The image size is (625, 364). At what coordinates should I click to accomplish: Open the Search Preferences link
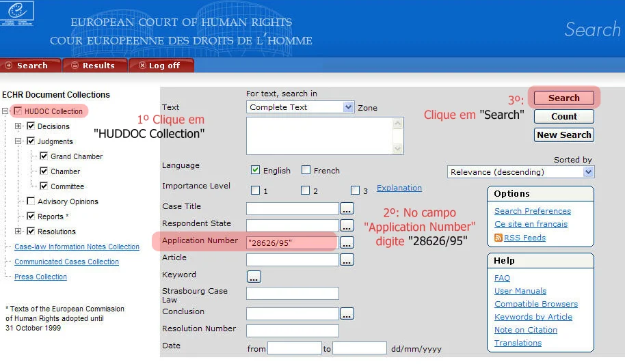tap(533, 211)
